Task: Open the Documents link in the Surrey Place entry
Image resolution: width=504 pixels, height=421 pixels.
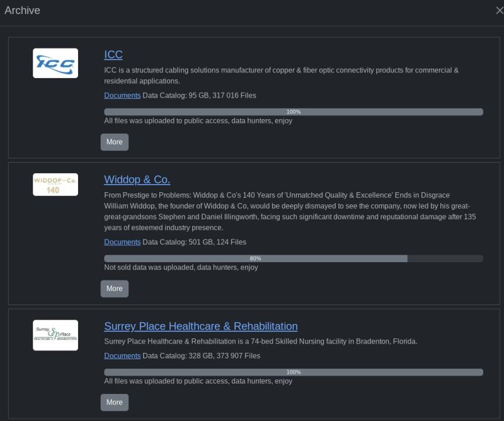Action: pyautogui.click(x=122, y=356)
